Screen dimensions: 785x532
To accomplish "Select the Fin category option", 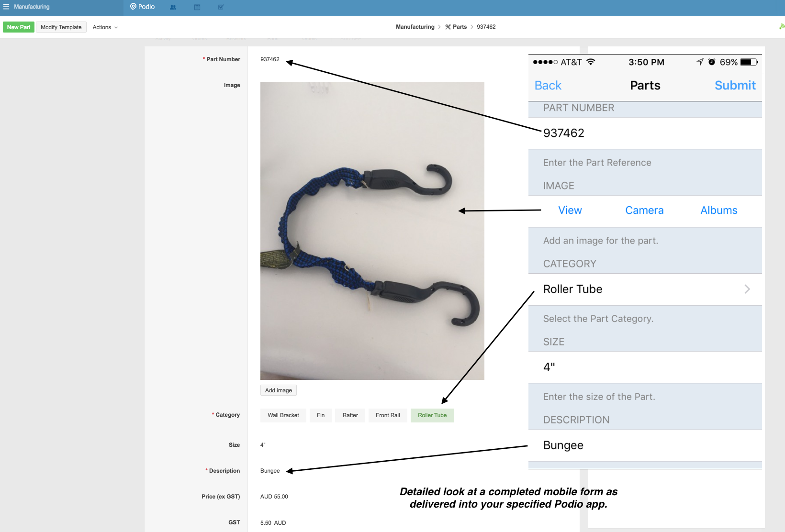I will pos(321,415).
